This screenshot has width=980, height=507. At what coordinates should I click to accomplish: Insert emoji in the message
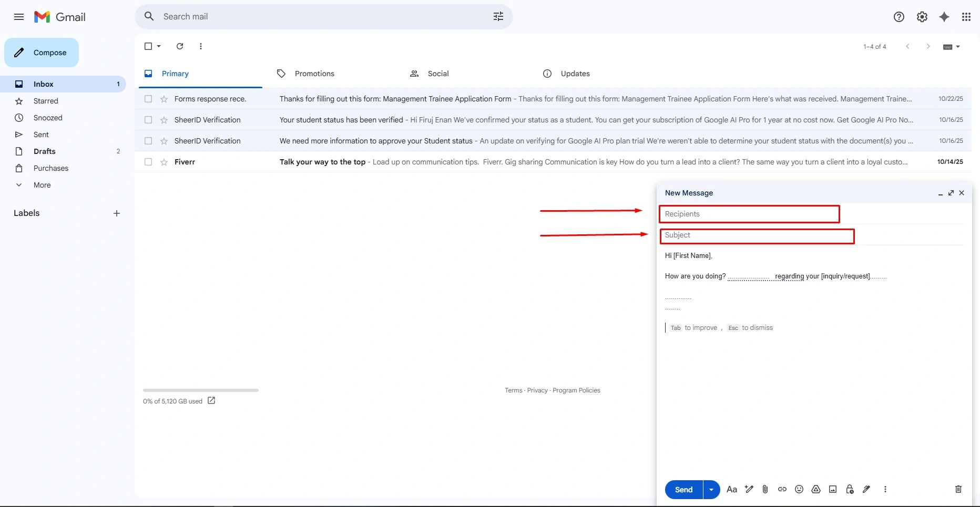799,489
